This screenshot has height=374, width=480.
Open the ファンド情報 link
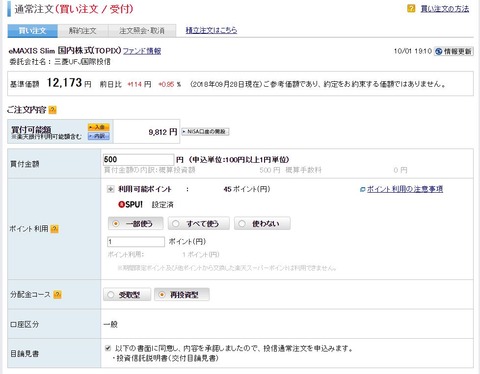click(142, 51)
